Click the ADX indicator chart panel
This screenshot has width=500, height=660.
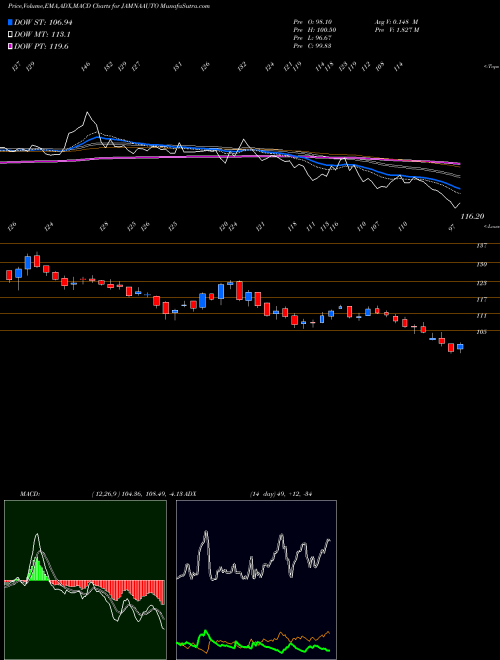pos(256,580)
